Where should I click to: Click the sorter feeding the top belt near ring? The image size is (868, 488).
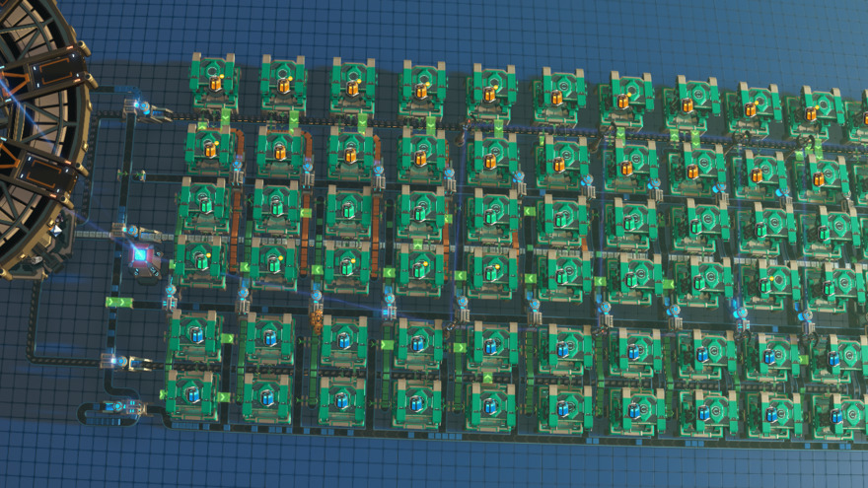136,108
